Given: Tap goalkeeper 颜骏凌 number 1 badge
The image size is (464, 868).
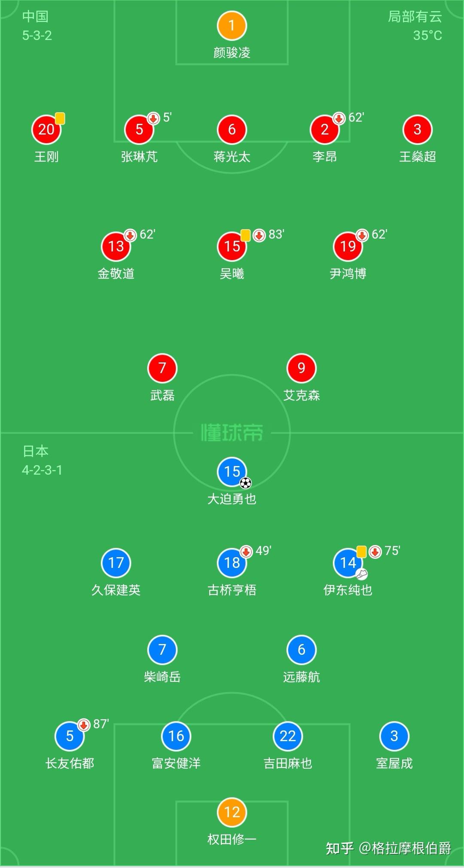Looking at the screenshot, I should pos(232,26).
